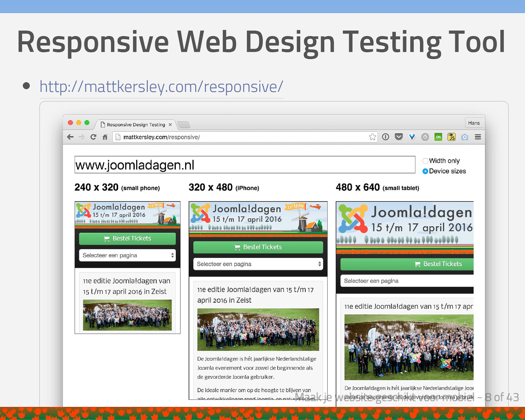
Task: Click the yellow JS extension icon
Action: pos(451,137)
